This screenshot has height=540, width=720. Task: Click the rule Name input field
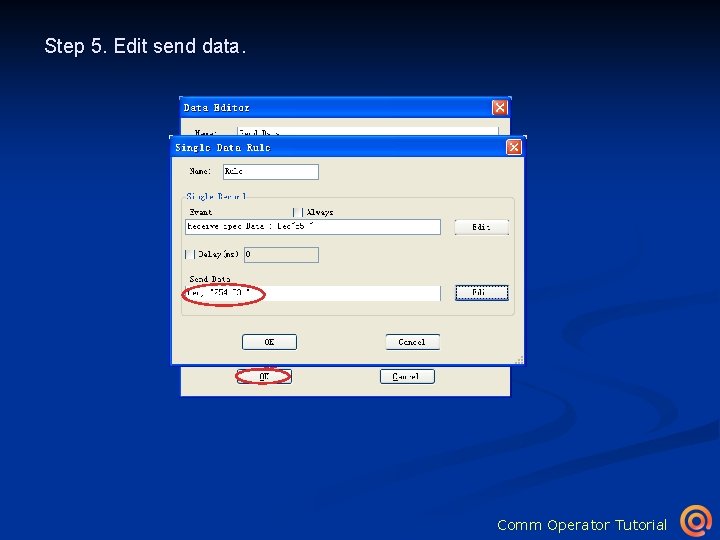point(270,172)
